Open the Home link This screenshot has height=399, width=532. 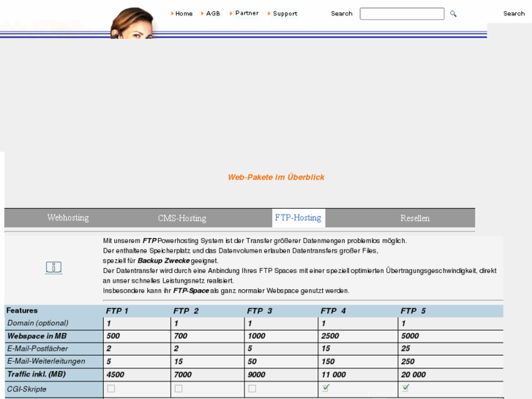click(x=184, y=14)
